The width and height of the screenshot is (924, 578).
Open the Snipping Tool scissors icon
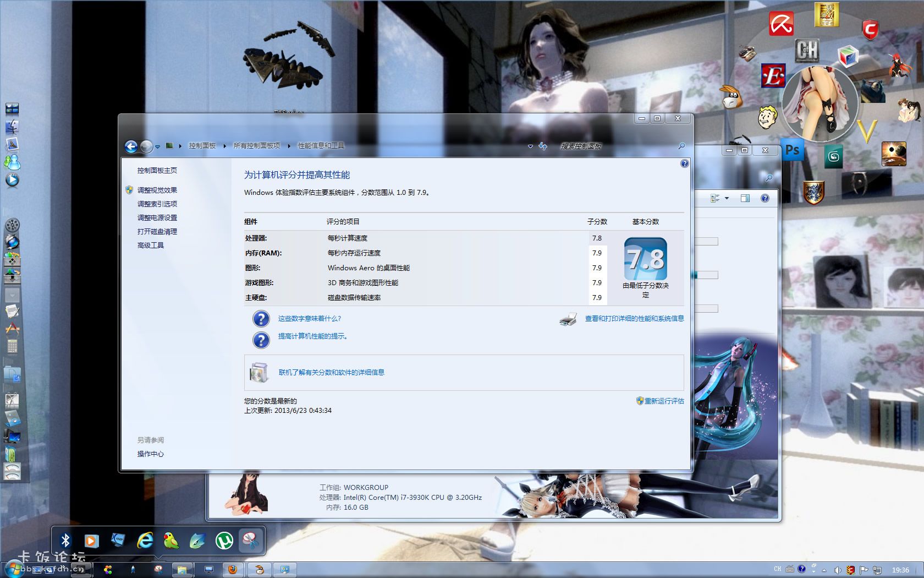(251, 541)
